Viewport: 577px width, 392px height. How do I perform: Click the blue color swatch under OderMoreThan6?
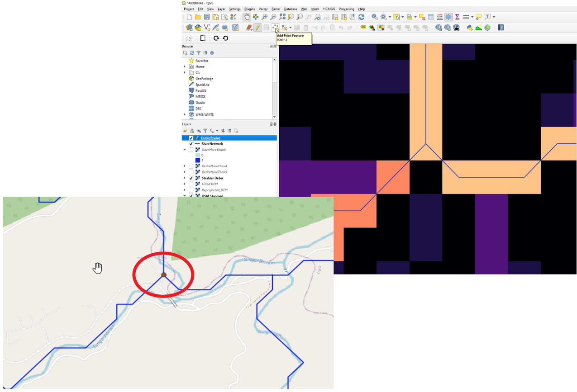(x=197, y=160)
